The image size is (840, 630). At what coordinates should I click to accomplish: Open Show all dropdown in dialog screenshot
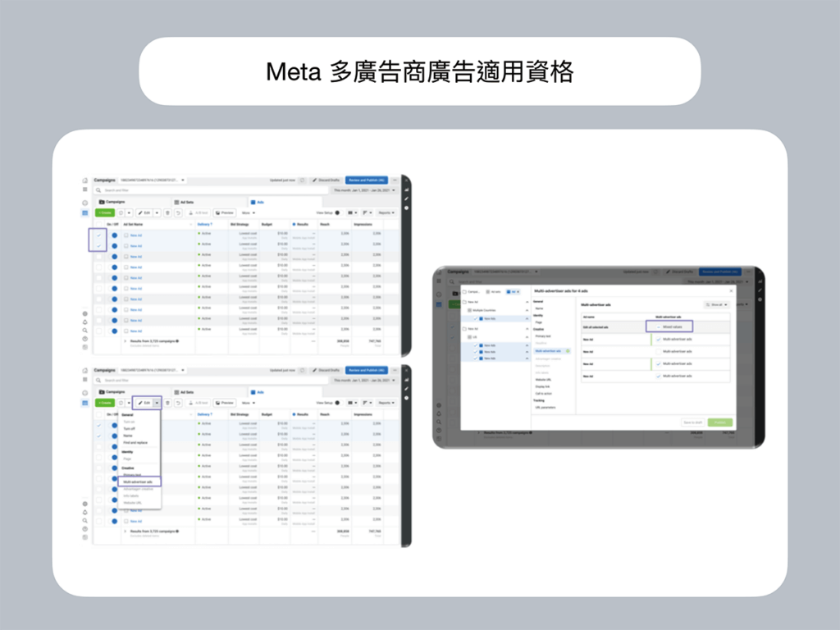coord(717,305)
